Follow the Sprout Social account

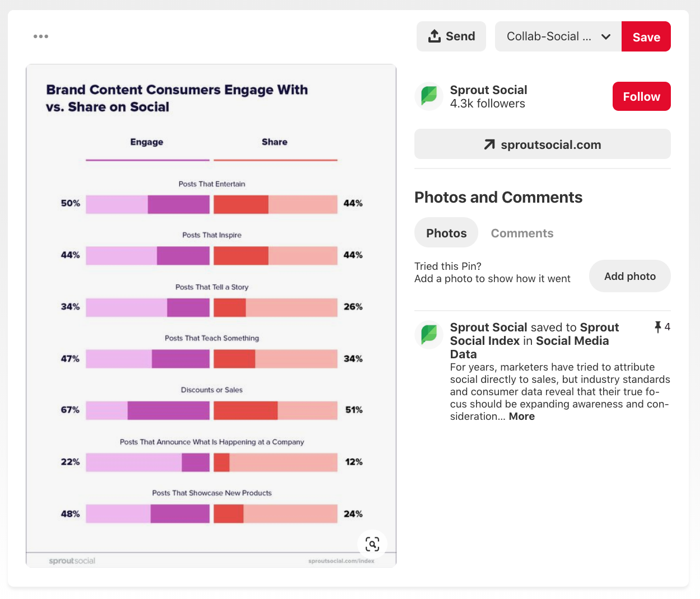(641, 96)
